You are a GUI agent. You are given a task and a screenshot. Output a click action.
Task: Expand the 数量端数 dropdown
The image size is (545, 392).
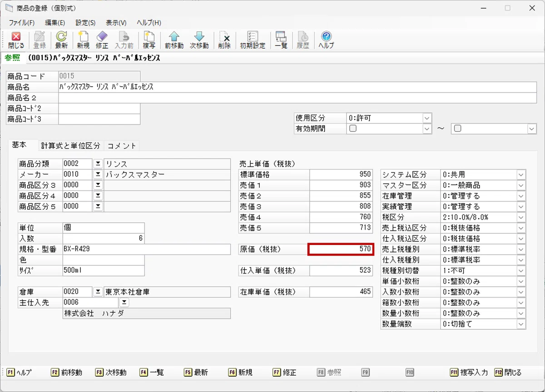pyautogui.click(x=521, y=324)
